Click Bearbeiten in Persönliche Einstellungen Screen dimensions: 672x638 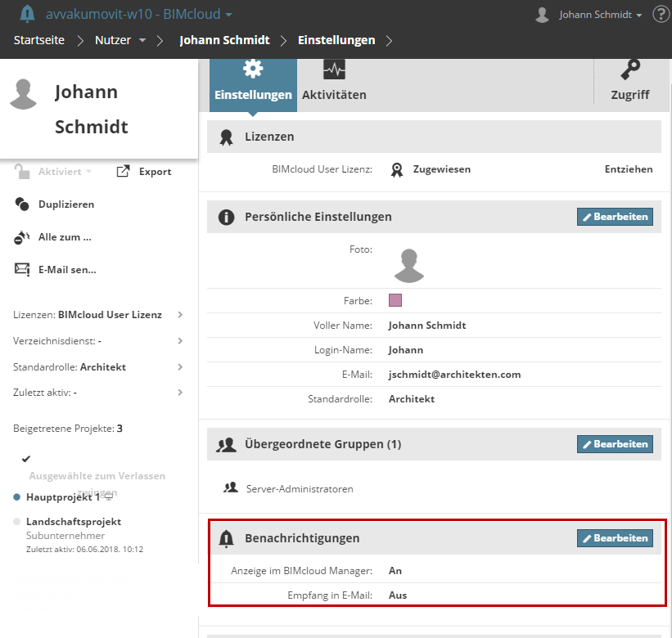615,217
